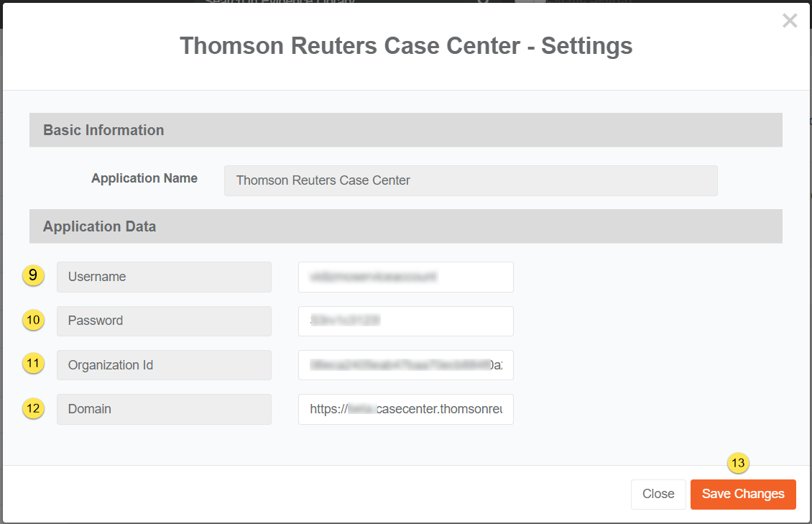Click the Application Data section header
812x524 pixels.
pyautogui.click(x=405, y=226)
